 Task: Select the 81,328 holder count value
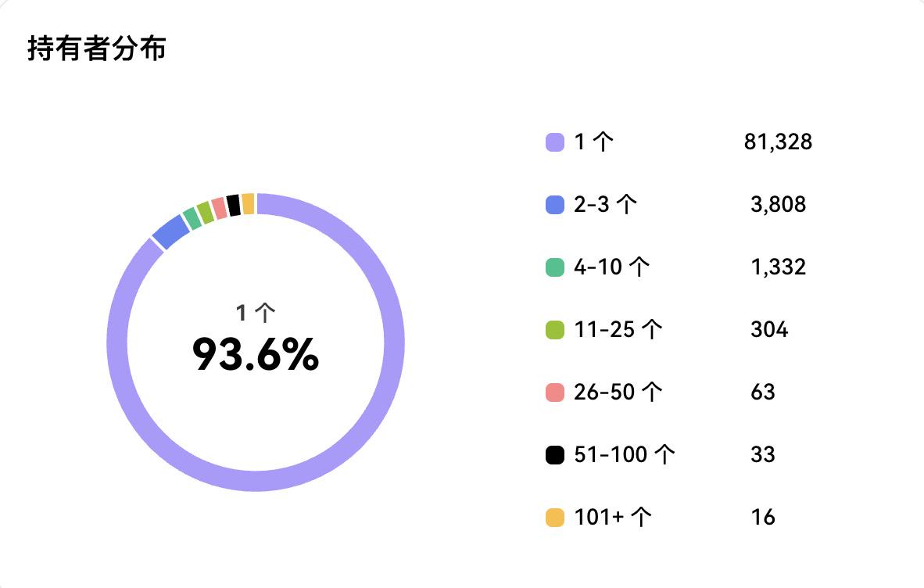pos(778,142)
